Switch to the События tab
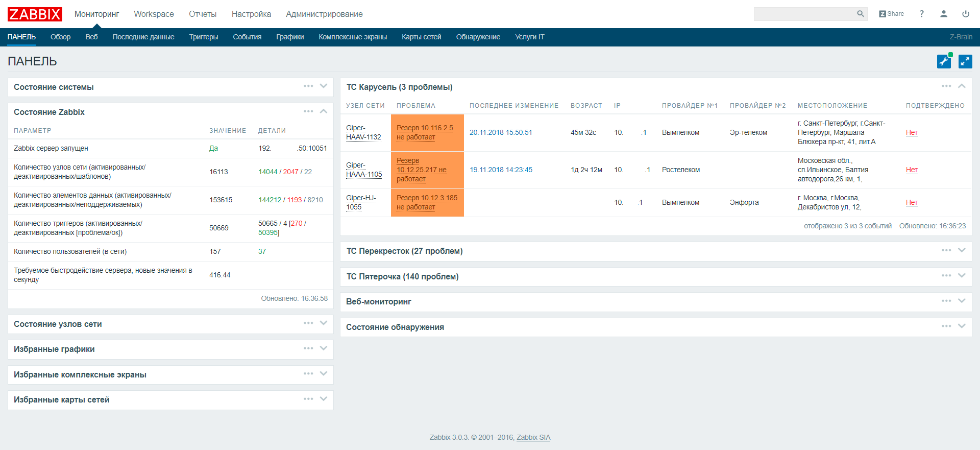This screenshot has width=980, height=450. 247,37
